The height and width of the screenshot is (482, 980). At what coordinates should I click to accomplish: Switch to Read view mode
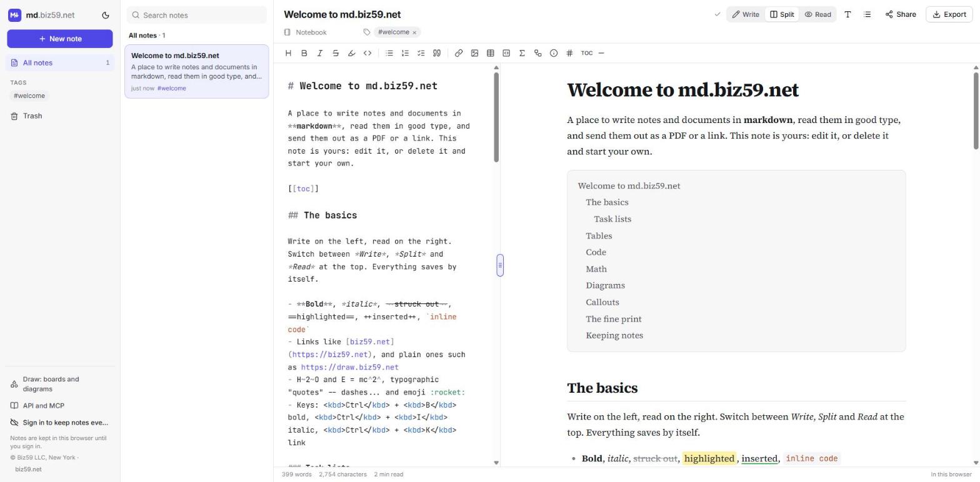[817, 14]
